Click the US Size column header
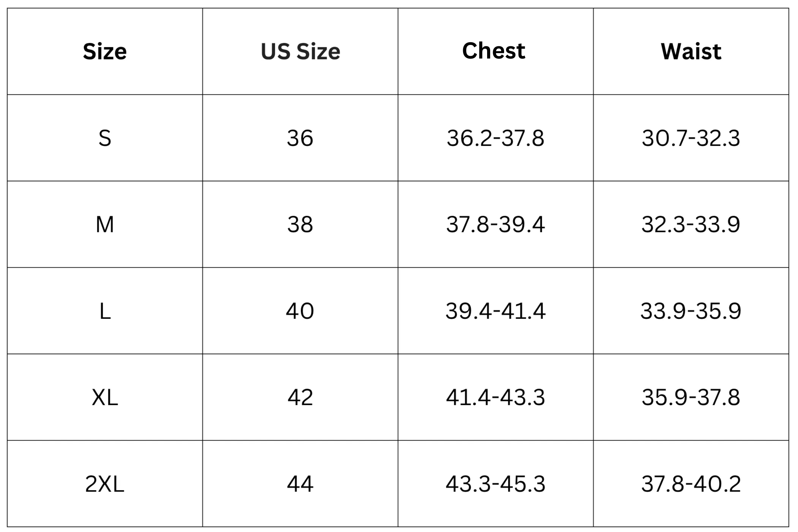Image resolution: width=798 pixels, height=532 pixels. pos(300,52)
